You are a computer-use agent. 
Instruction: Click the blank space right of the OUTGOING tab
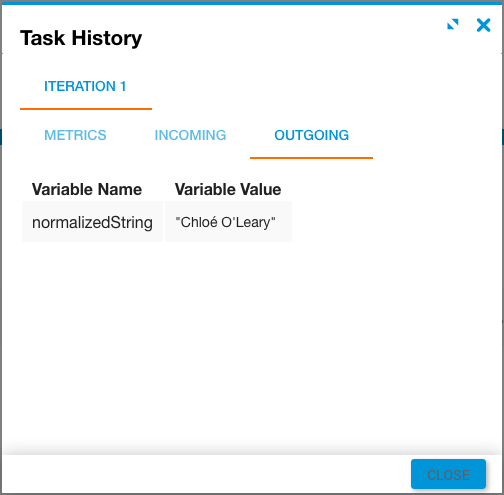[437, 135]
